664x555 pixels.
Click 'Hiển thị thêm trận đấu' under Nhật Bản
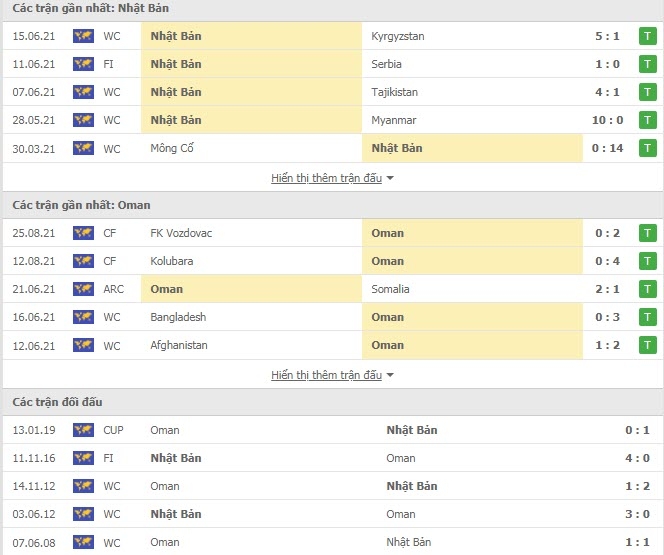coord(326,178)
